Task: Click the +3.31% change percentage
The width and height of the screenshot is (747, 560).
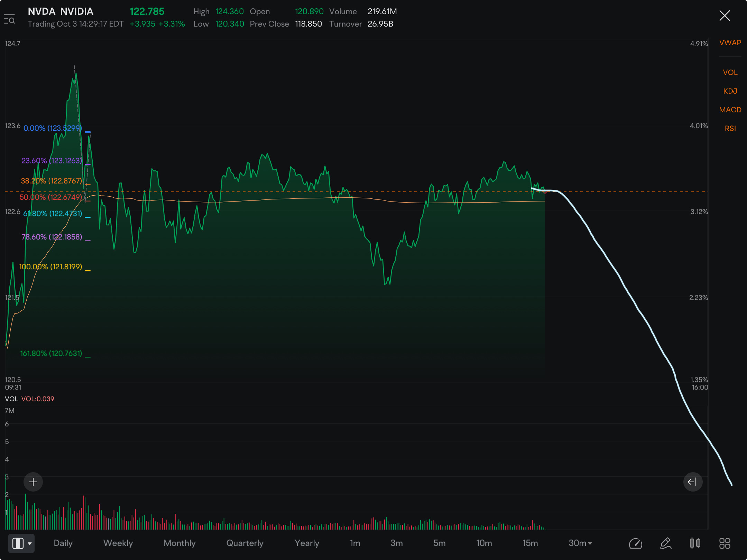Action: point(172,24)
